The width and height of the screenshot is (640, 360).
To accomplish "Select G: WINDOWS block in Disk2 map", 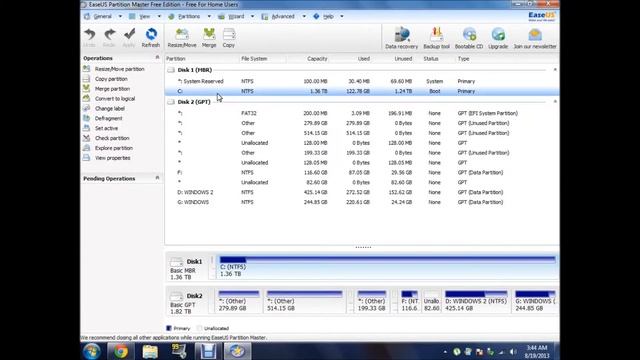I will (x=535, y=301).
